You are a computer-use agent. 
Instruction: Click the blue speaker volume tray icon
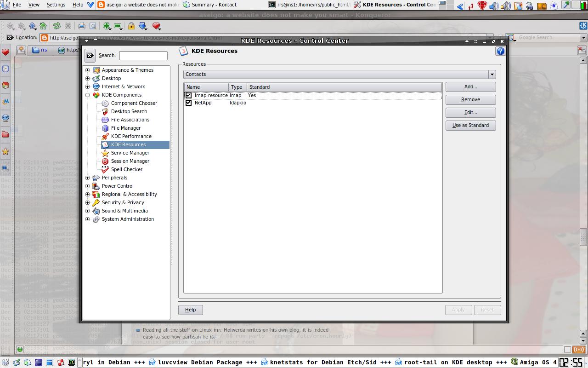(x=493, y=6)
